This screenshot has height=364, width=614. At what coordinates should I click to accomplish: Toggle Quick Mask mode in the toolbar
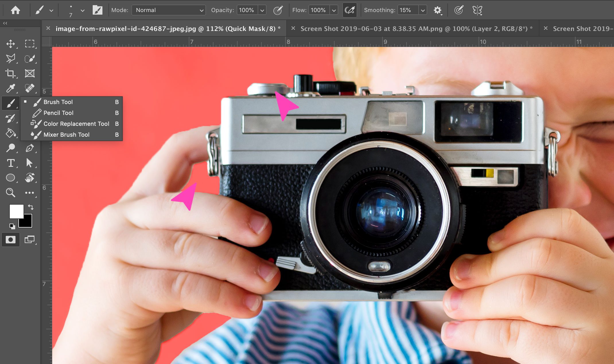click(x=11, y=239)
